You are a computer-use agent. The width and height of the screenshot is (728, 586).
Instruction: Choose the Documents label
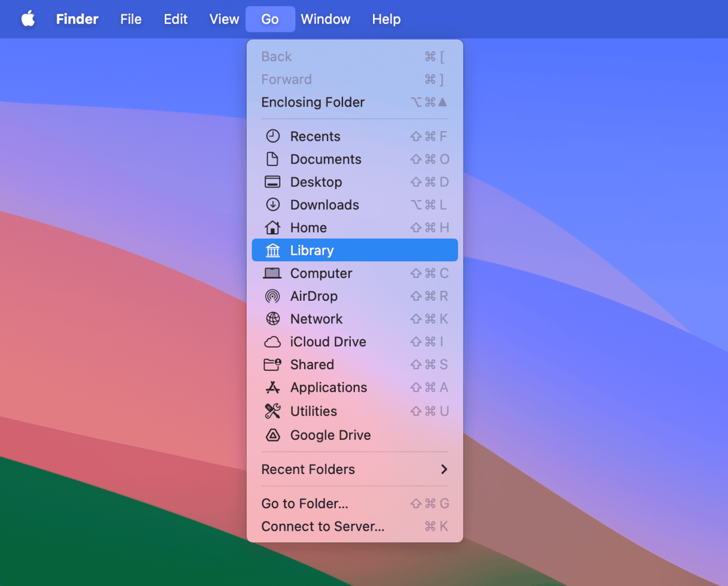326,159
